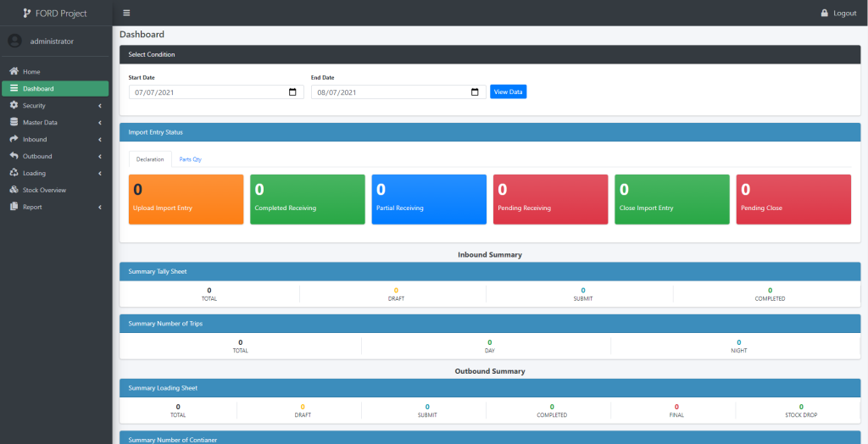The image size is (868, 444).
Task: Click the Completed Receiving green card
Action: click(x=307, y=199)
